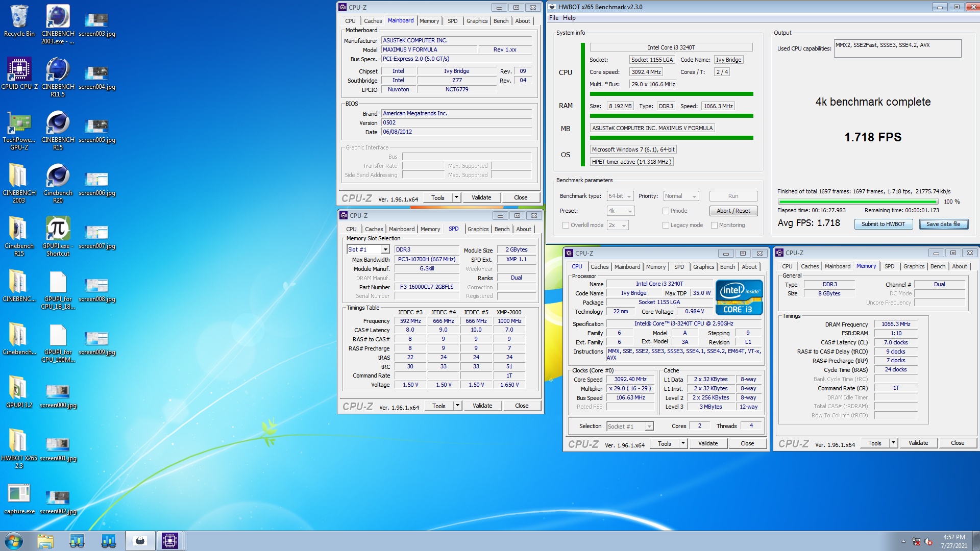Click Validate in Mainboard CPU-Z window
The height and width of the screenshot is (551, 980).
point(481,197)
